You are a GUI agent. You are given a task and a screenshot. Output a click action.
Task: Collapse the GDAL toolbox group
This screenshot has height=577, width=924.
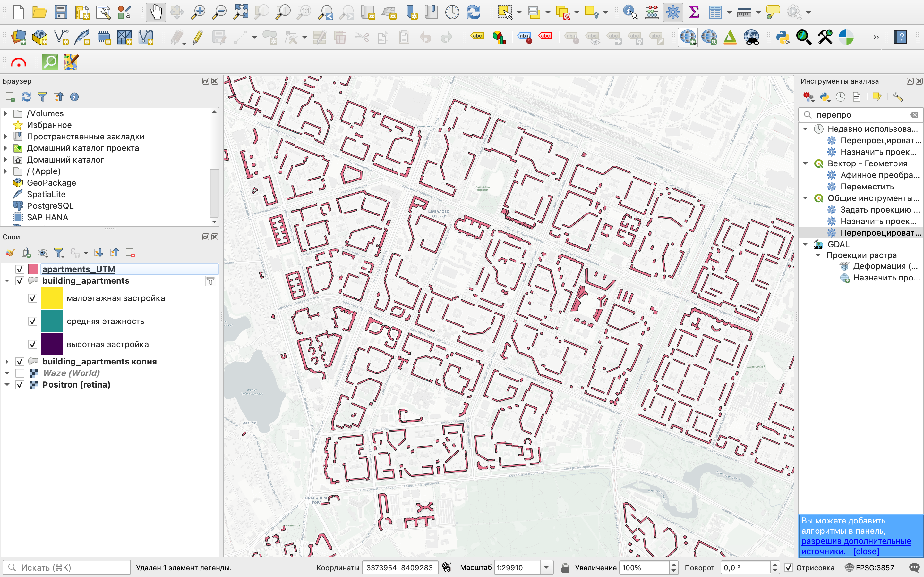tap(806, 244)
